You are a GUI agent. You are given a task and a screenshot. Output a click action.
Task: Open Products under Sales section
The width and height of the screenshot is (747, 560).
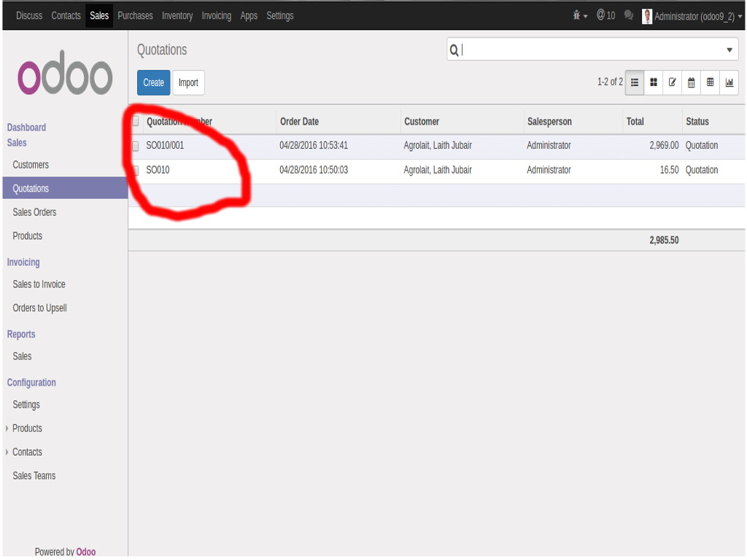click(27, 236)
